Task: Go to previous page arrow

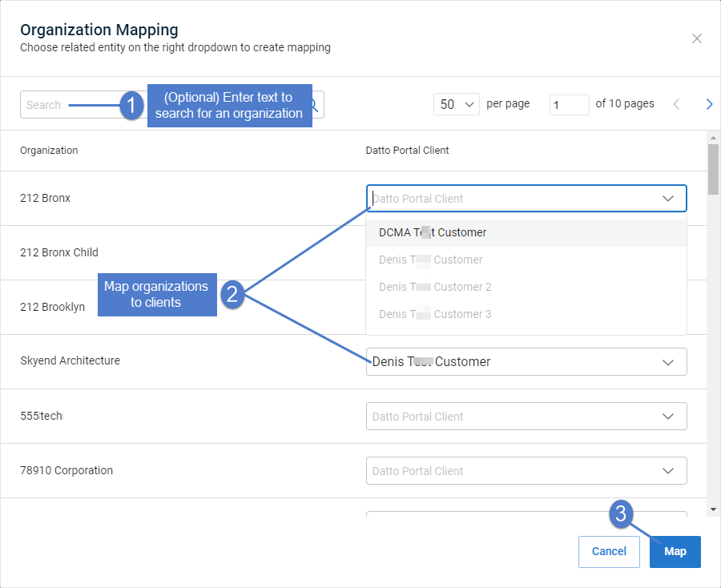Action: point(676,104)
